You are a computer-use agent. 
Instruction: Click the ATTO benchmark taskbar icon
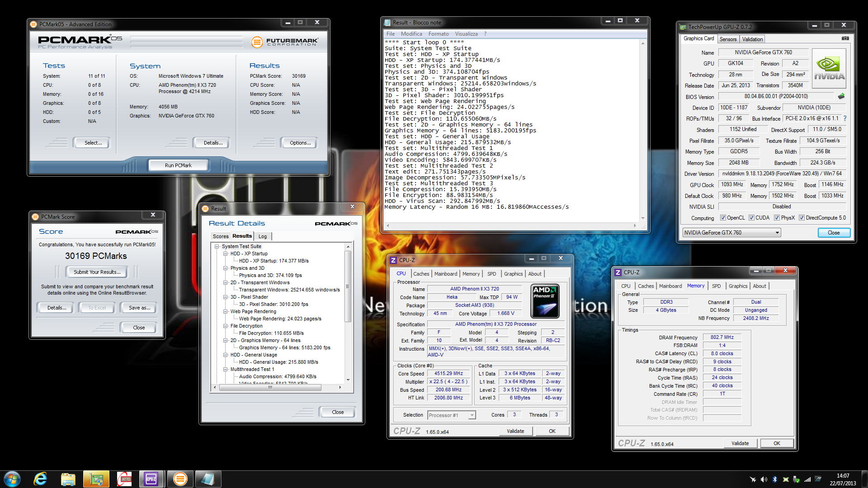pyautogui.click(x=124, y=479)
